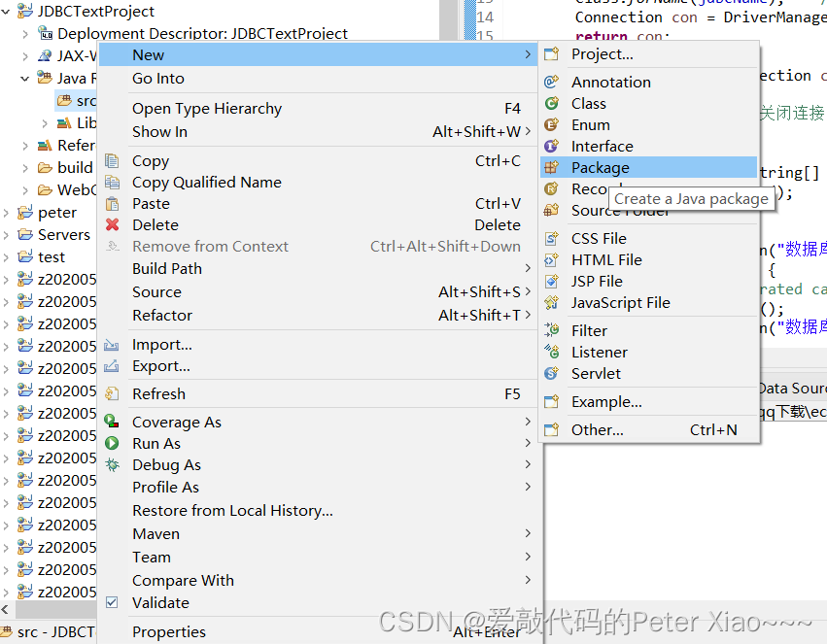Click the Record item icon
The image size is (827, 644).
click(x=551, y=188)
